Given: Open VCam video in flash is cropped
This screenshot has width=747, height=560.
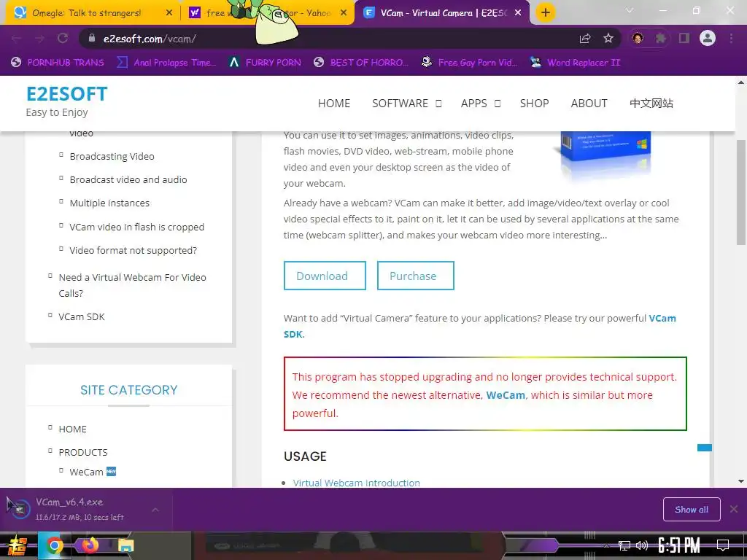Looking at the screenshot, I should [136, 227].
